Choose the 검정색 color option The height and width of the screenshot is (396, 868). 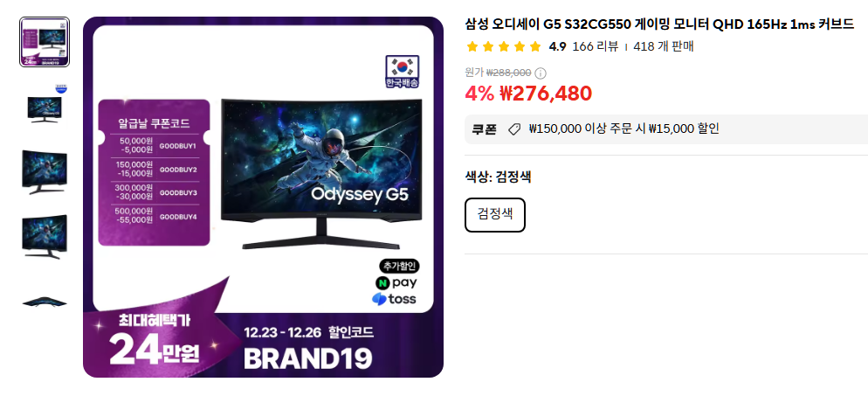click(x=495, y=215)
